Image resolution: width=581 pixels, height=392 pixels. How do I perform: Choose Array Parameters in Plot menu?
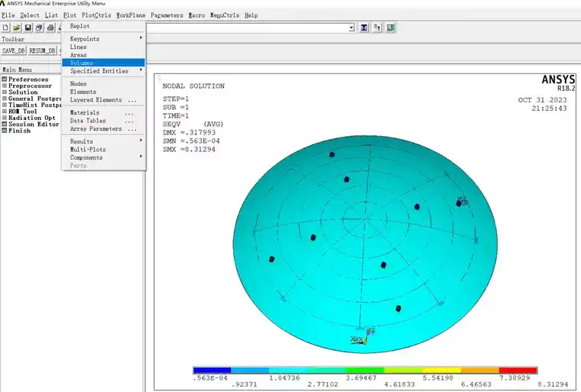(x=103, y=128)
